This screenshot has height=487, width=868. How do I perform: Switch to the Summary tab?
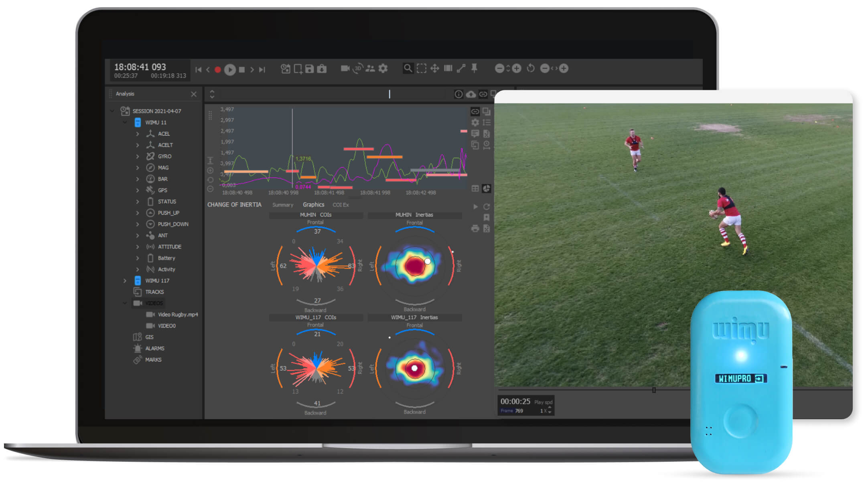point(282,205)
